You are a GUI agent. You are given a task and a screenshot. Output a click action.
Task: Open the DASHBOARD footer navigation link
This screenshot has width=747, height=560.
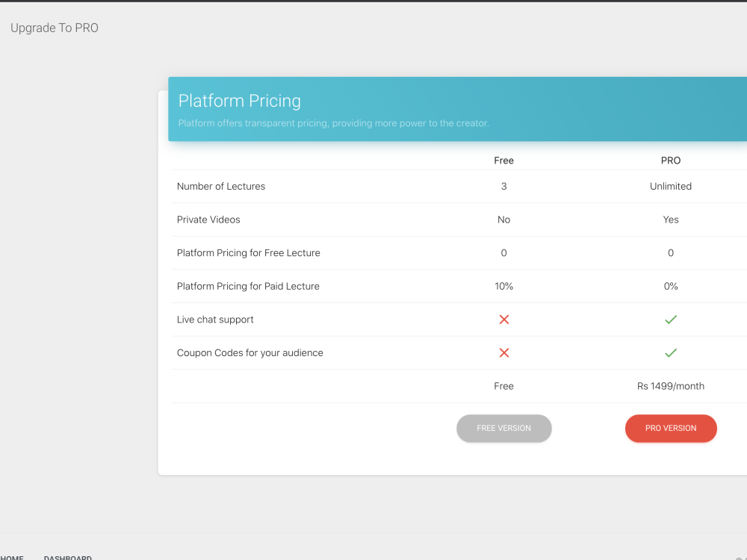[67, 557]
